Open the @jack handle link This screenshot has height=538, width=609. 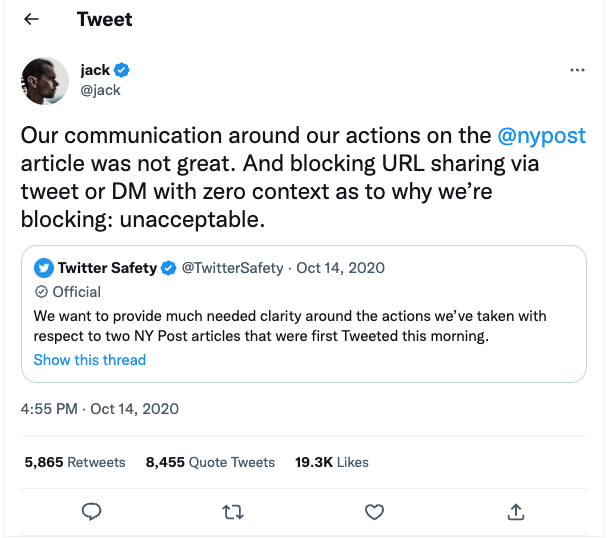100,90
